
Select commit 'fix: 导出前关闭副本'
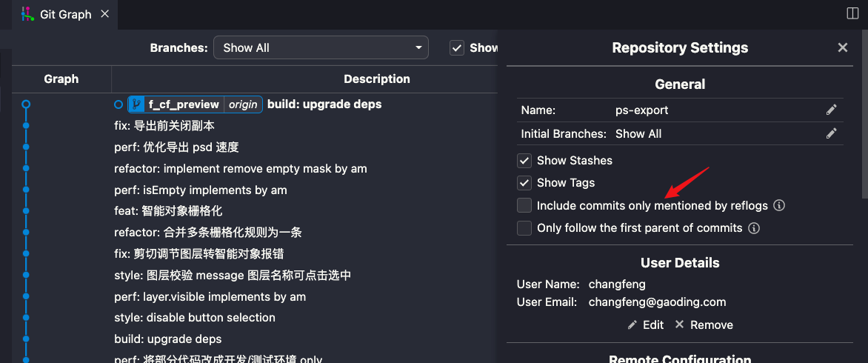pyautogui.click(x=164, y=126)
